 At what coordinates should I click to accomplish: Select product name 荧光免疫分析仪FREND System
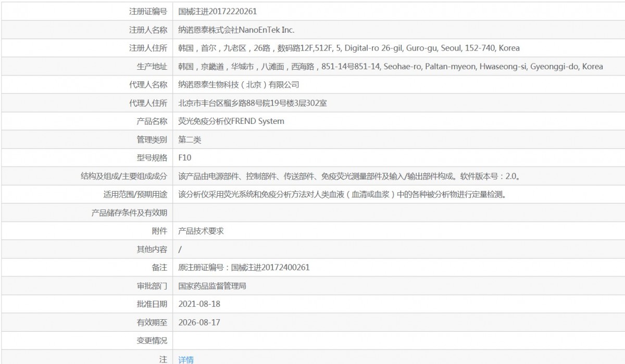point(231,121)
